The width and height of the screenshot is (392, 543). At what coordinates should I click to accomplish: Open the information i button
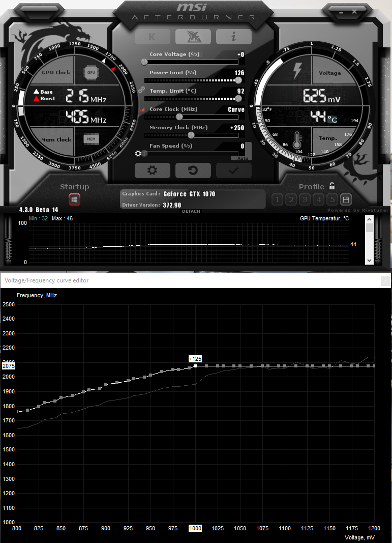click(233, 36)
